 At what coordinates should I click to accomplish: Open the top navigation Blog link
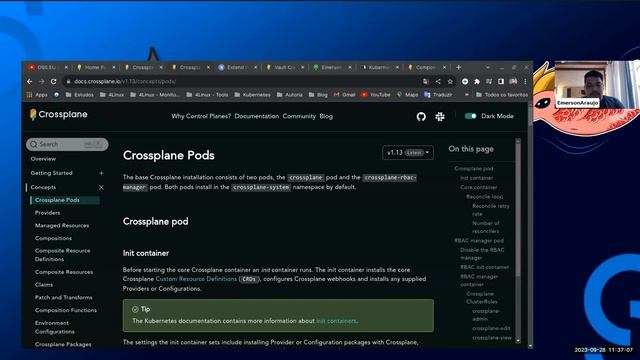pyautogui.click(x=326, y=116)
